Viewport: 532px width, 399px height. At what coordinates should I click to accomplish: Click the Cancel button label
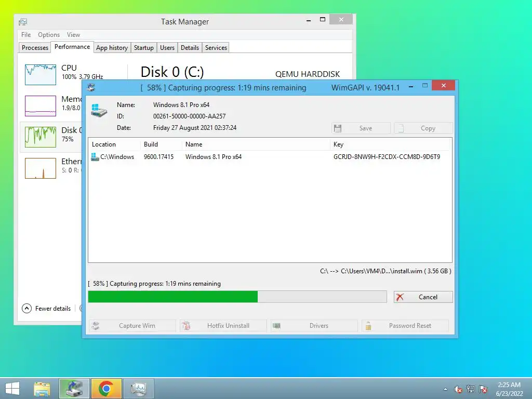tap(428, 297)
